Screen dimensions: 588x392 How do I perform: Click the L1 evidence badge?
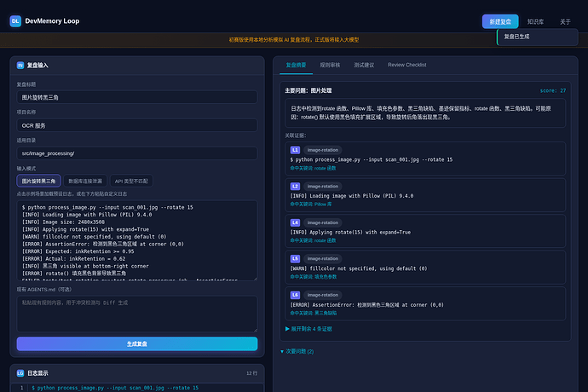tap(295, 150)
